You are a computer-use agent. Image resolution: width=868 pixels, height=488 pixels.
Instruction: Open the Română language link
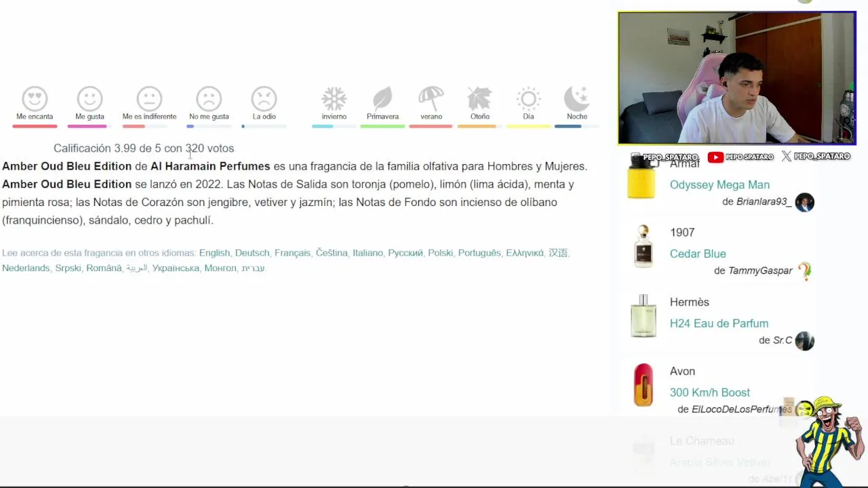pos(104,268)
